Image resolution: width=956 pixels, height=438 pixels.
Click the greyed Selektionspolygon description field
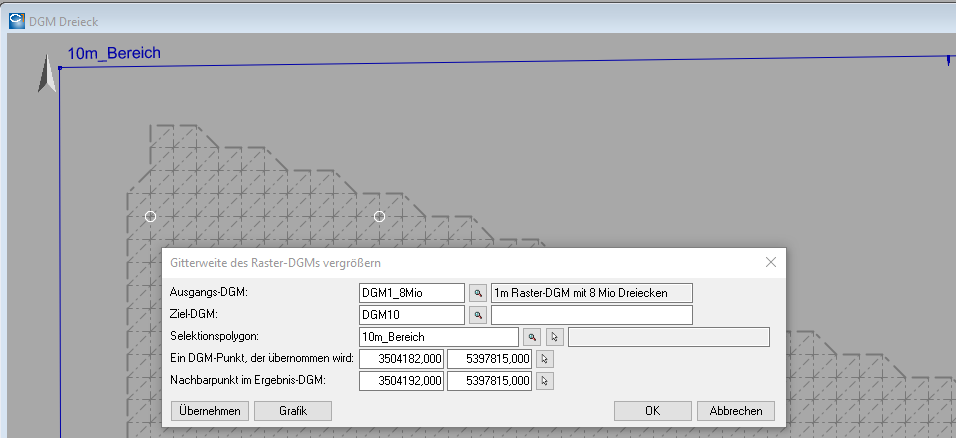click(x=669, y=337)
